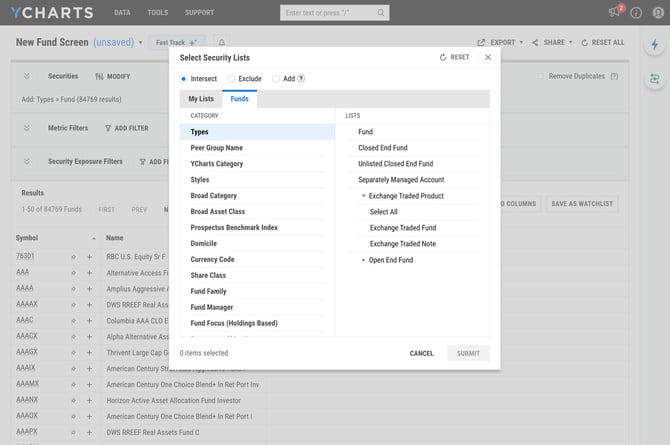
Task: Click SAVE AS WATCHLIST button
Action: 582,204
